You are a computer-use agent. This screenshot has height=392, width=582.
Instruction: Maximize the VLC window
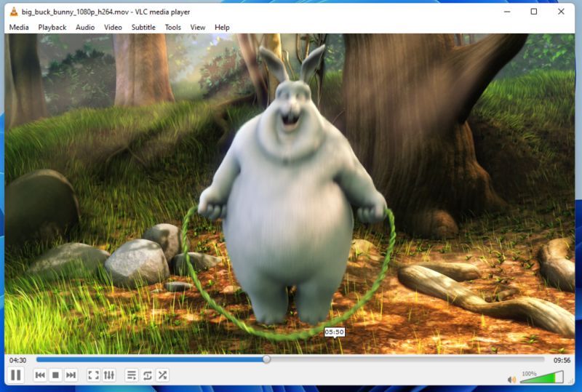[534, 12]
